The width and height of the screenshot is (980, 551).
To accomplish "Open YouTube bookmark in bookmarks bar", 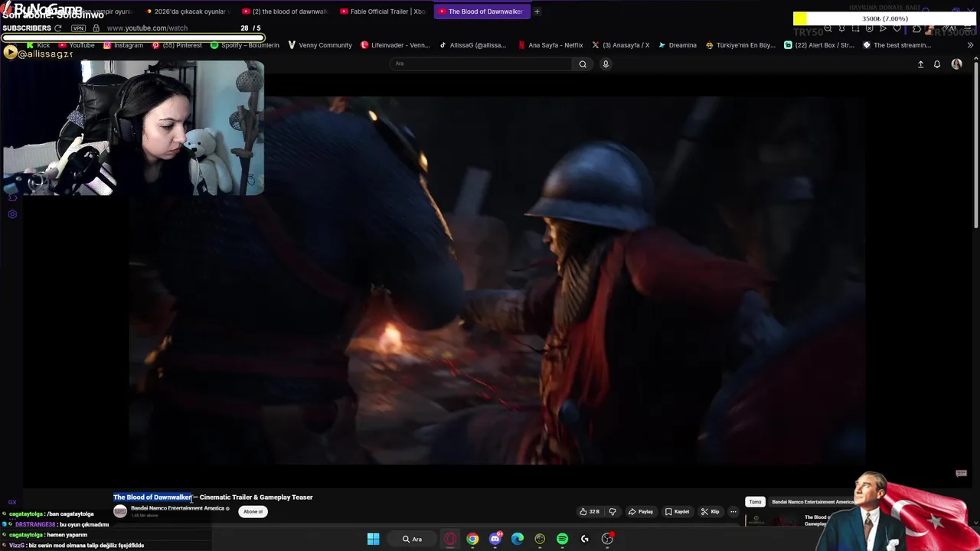I will [x=77, y=45].
